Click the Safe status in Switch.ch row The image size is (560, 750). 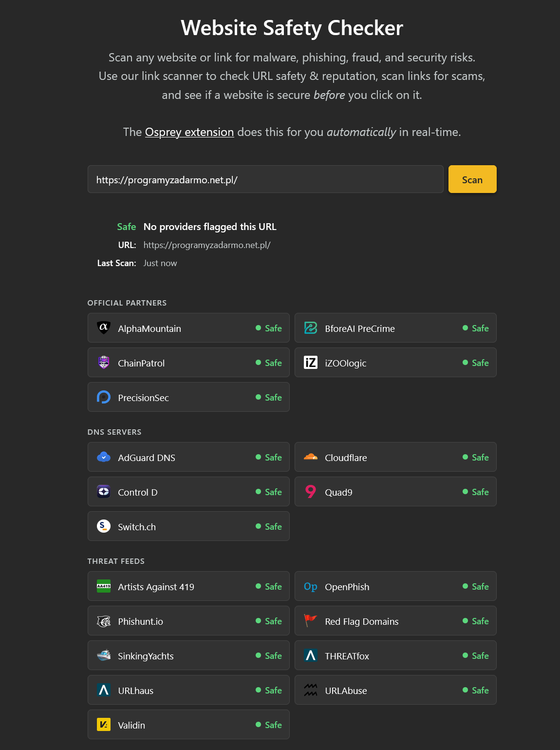pos(269,527)
